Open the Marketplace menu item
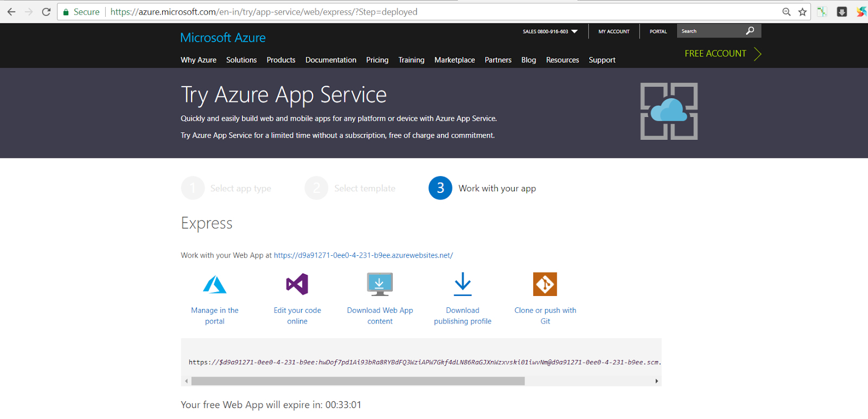The height and width of the screenshot is (419, 868). coord(455,60)
